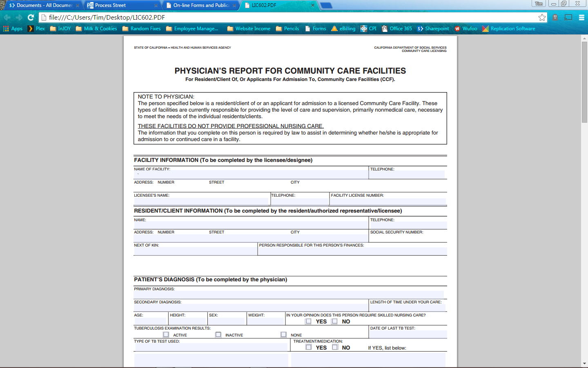Viewport: 588px width, 368px height.
Task: Close the LIC602.PDF tab
Action: click(x=313, y=5)
